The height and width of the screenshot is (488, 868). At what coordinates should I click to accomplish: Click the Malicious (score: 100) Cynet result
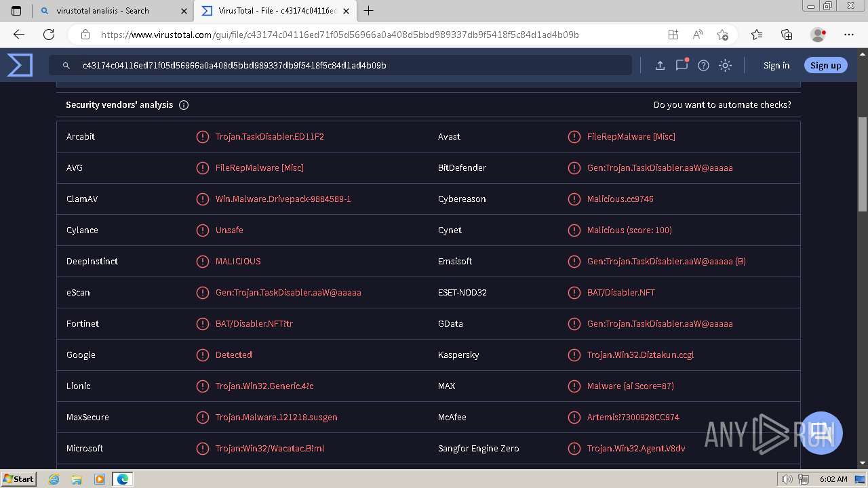pos(630,230)
